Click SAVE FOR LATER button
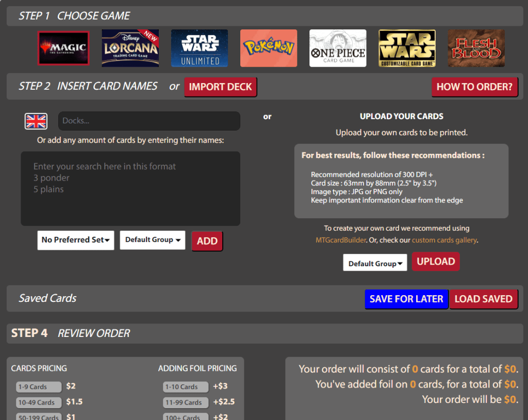The image size is (528, 420). pyautogui.click(x=406, y=299)
